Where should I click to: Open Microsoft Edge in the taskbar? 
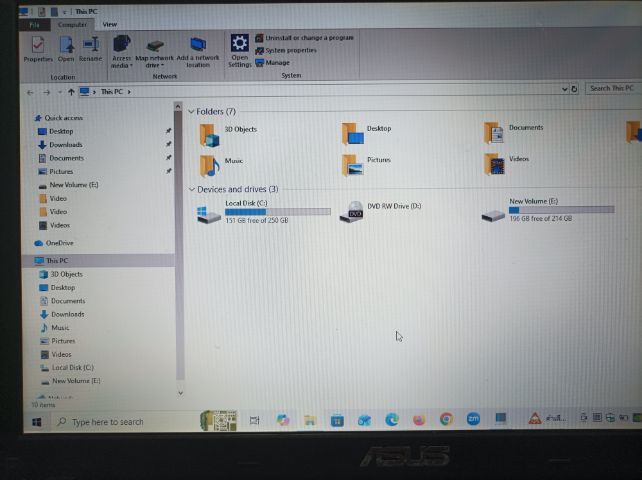pos(391,419)
